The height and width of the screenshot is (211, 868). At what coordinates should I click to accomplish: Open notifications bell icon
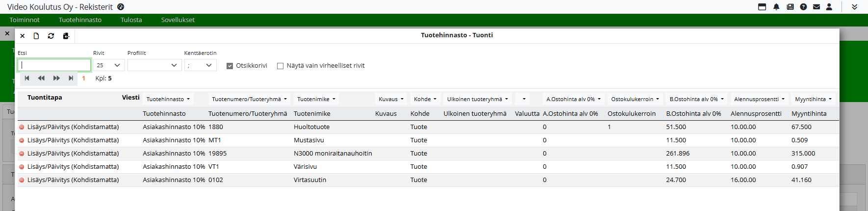(x=776, y=7)
